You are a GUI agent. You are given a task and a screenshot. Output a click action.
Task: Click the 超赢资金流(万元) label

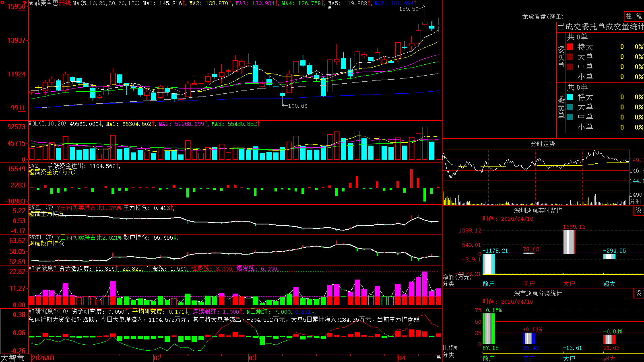(x=52, y=172)
